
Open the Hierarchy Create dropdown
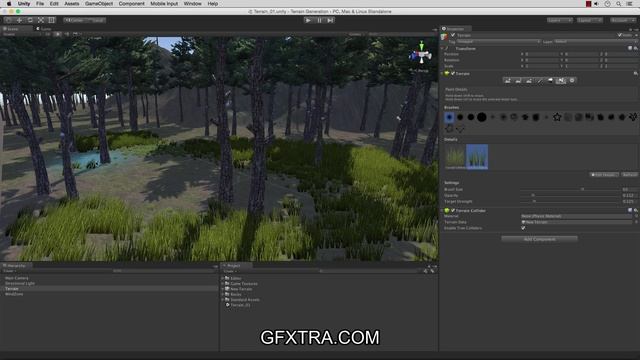pos(10,271)
